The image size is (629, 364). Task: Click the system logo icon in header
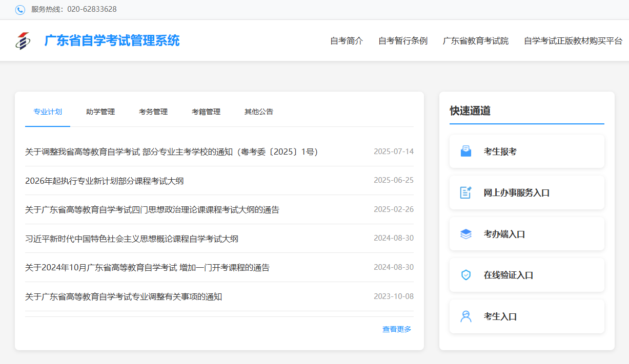click(x=23, y=41)
